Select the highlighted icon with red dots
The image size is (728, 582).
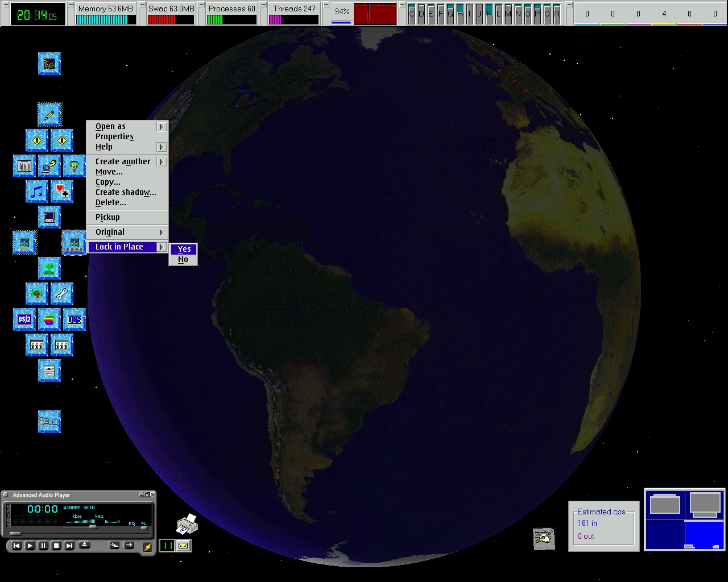tap(74, 243)
